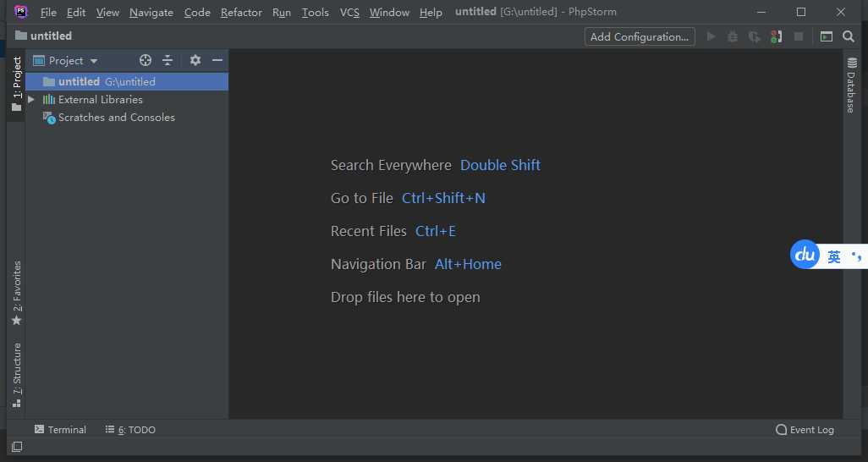Click Add Configuration... button

[640, 36]
